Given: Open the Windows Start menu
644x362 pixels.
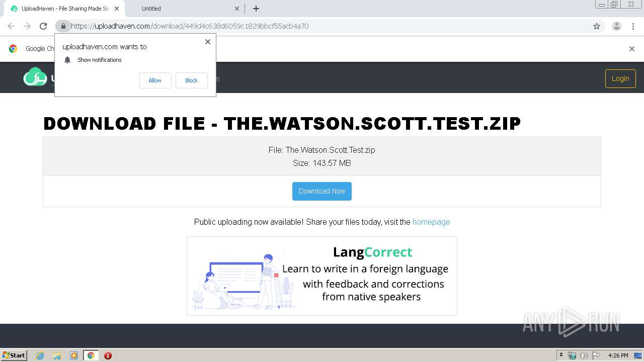Looking at the screenshot, I should (14, 355).
